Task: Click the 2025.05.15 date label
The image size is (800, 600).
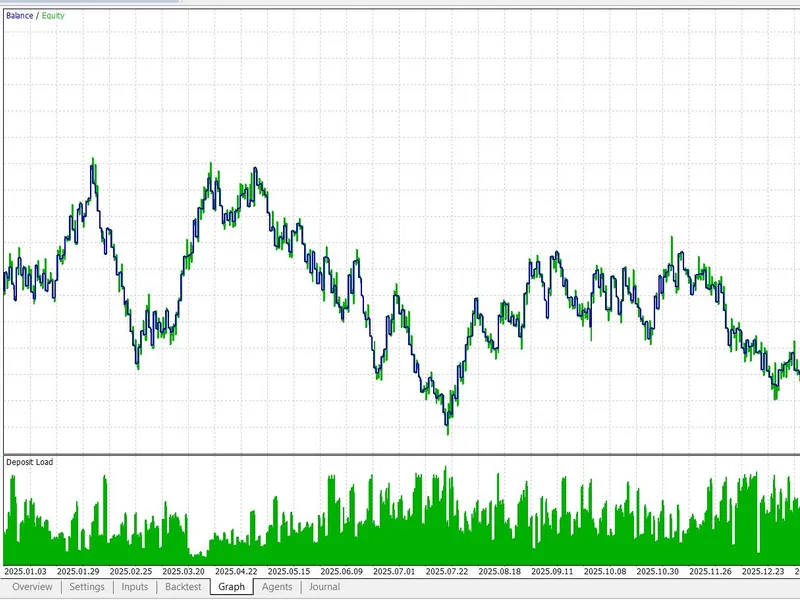Action: tap(289, 571)
